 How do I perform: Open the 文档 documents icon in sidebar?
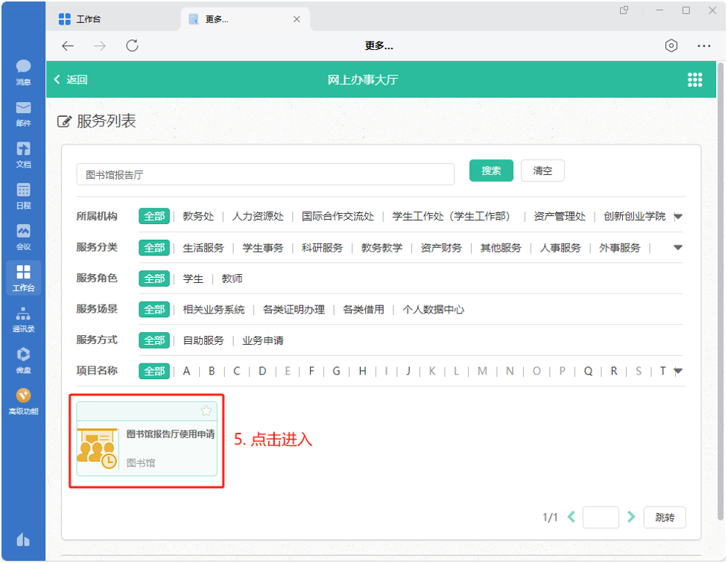coord(23,153)
